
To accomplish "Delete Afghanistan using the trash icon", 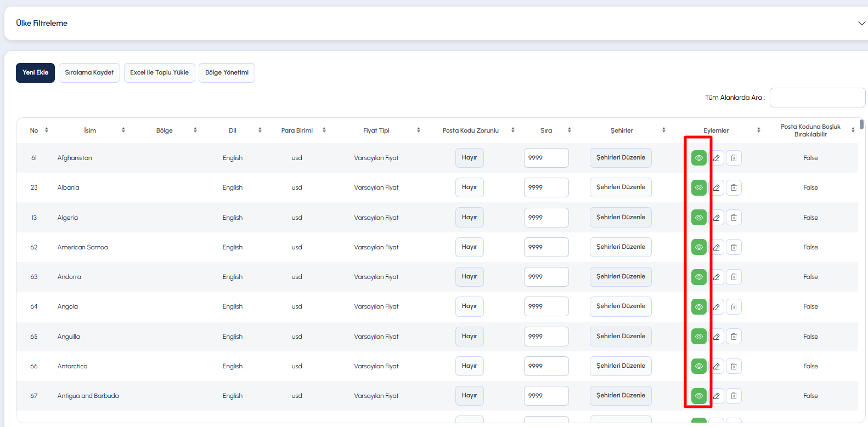I will (x=734, y=158).
